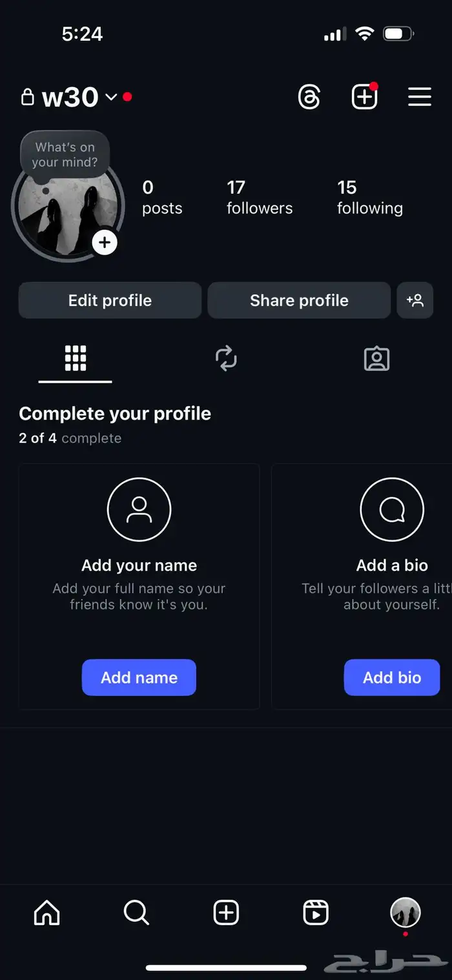Open the hamburger settings menu
The image size is (452, 980).
click(x=420, y=97)
